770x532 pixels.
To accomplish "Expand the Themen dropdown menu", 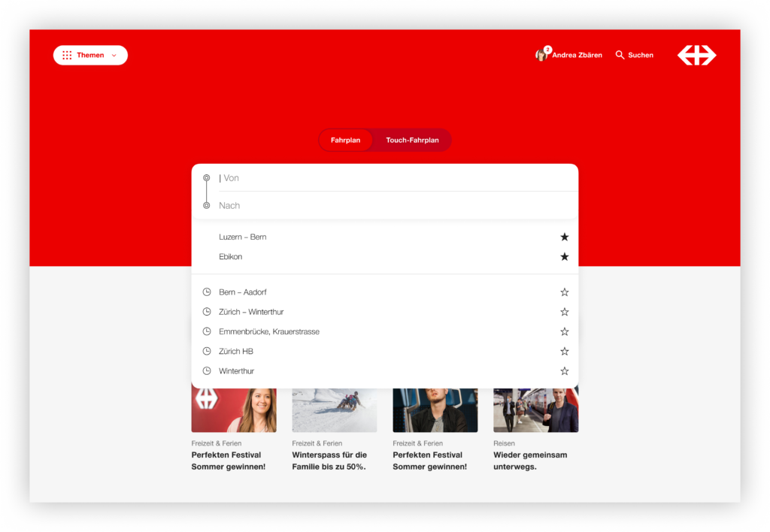I will [x=114, y=55].
